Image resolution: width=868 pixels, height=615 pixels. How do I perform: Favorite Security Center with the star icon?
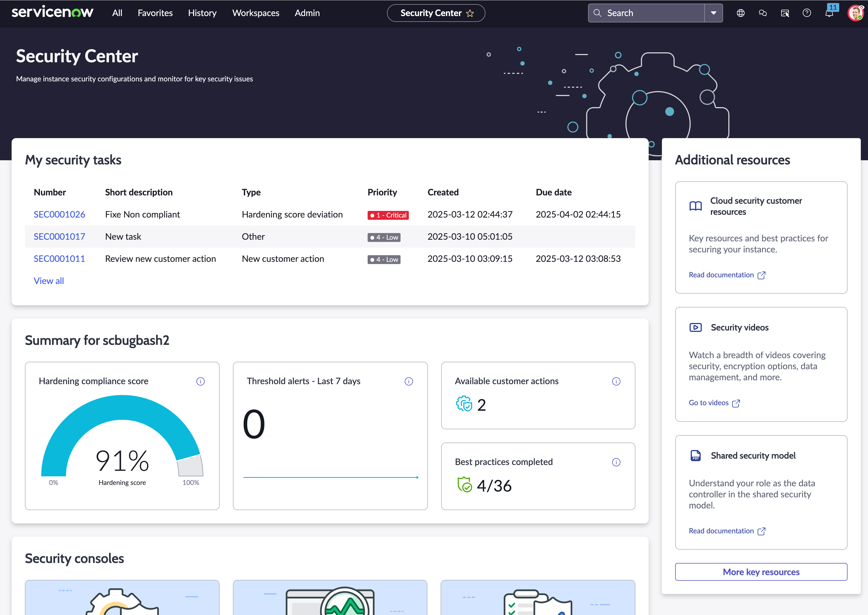tap(470, 13)
